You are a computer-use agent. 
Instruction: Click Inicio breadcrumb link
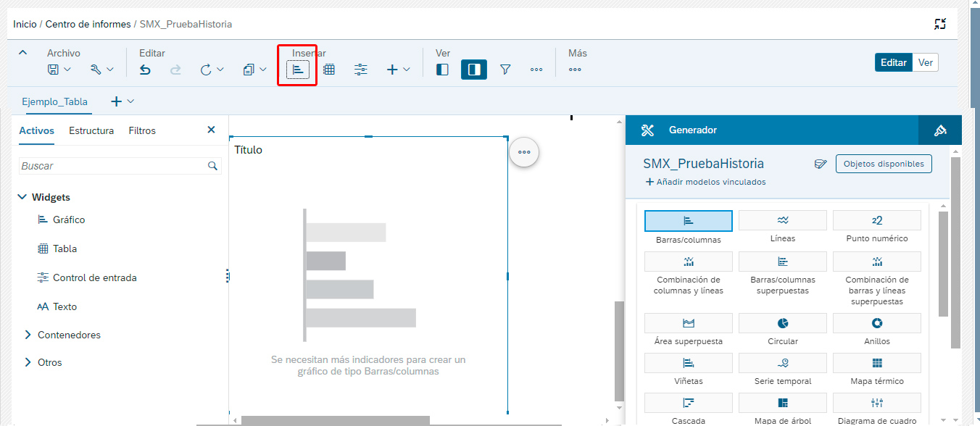coord(25,24)
